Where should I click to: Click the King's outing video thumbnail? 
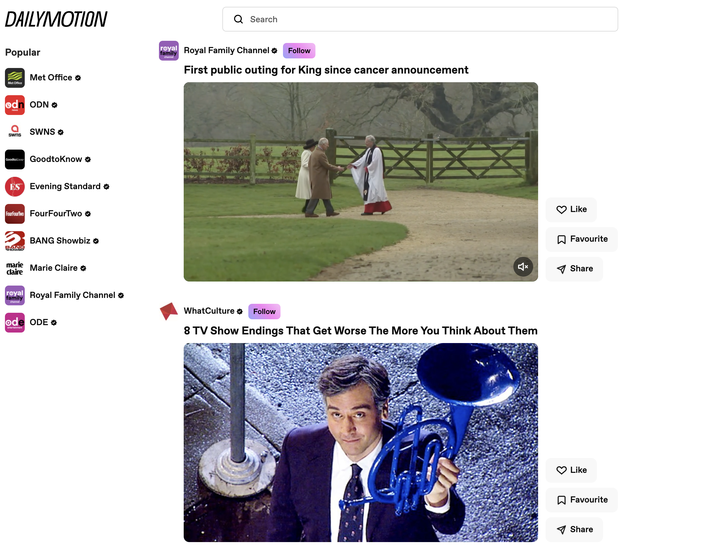coord(361,182)
